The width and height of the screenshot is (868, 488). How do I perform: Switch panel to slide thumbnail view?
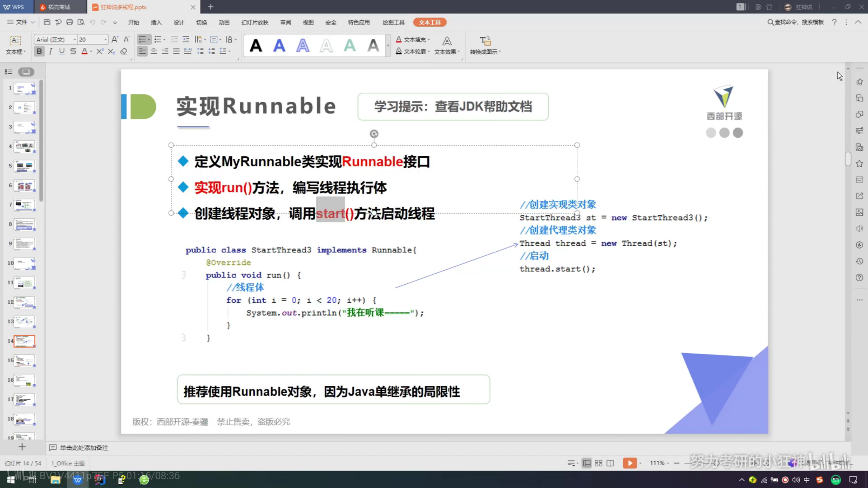click(x=26, y=72)
